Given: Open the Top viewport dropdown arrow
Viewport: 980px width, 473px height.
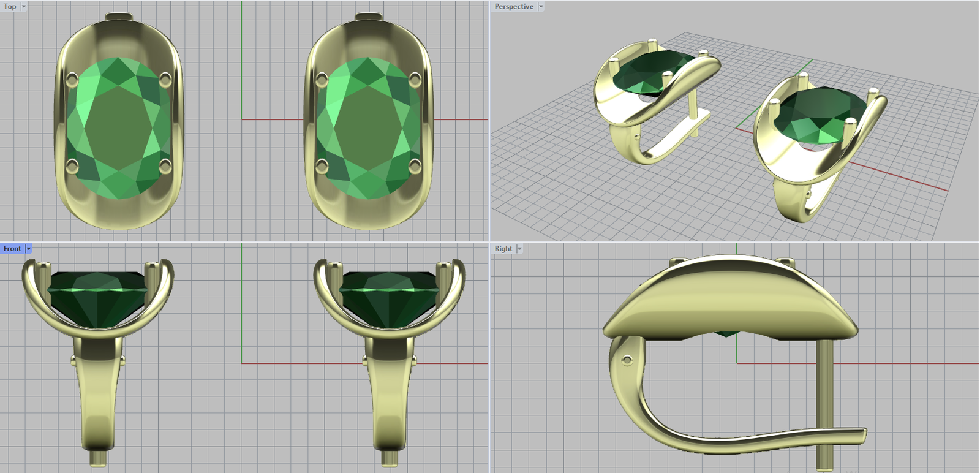Looking at the screenshot, I should point(24,7).
